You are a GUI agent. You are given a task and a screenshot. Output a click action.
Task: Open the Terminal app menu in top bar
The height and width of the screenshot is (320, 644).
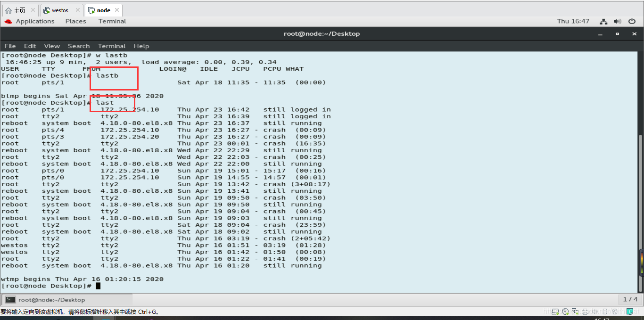[x=112, y=21]
